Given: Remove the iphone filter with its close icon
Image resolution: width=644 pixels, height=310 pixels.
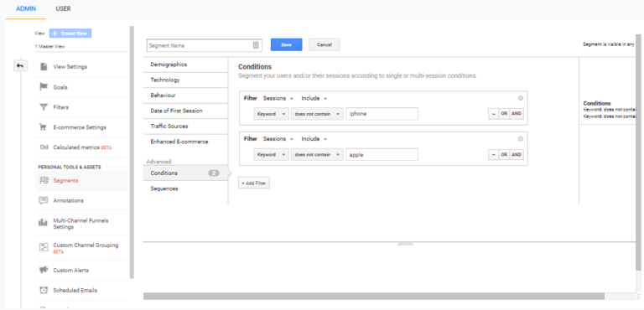Looking at the screenshot, I should [521, 98].
